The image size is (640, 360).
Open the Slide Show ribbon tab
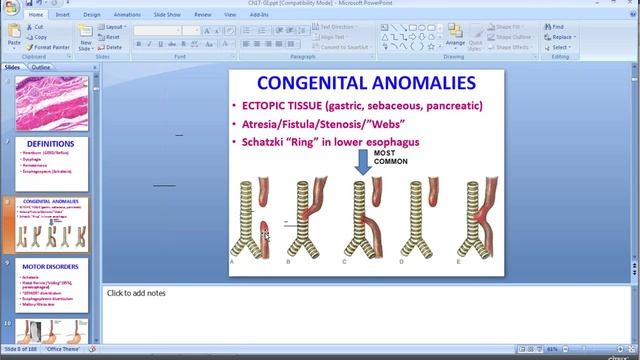[167, 15]
